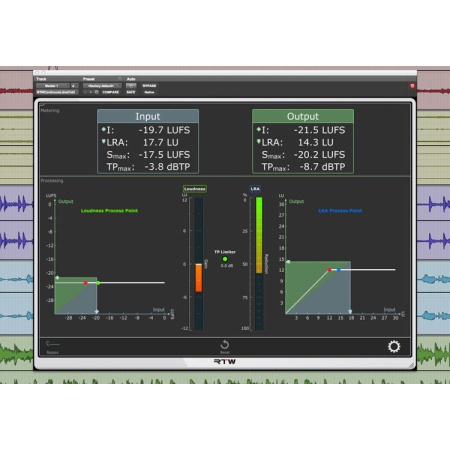The width and height of the screenshot is (450, 450).
Task: Click the triangle icon beside Output LRA
Action: (259, 142)
